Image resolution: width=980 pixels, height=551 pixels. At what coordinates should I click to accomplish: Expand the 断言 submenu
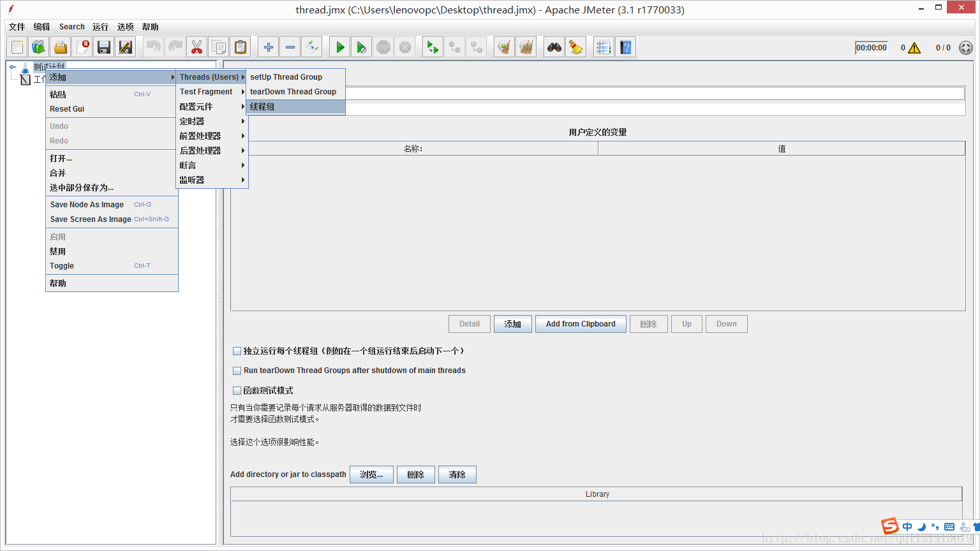[x=212, y=165]
